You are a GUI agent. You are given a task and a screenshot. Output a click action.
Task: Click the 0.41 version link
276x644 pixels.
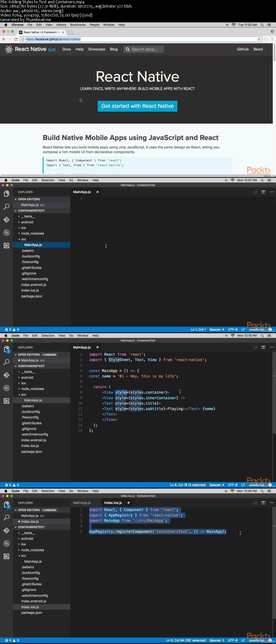[x=52, y=50]
